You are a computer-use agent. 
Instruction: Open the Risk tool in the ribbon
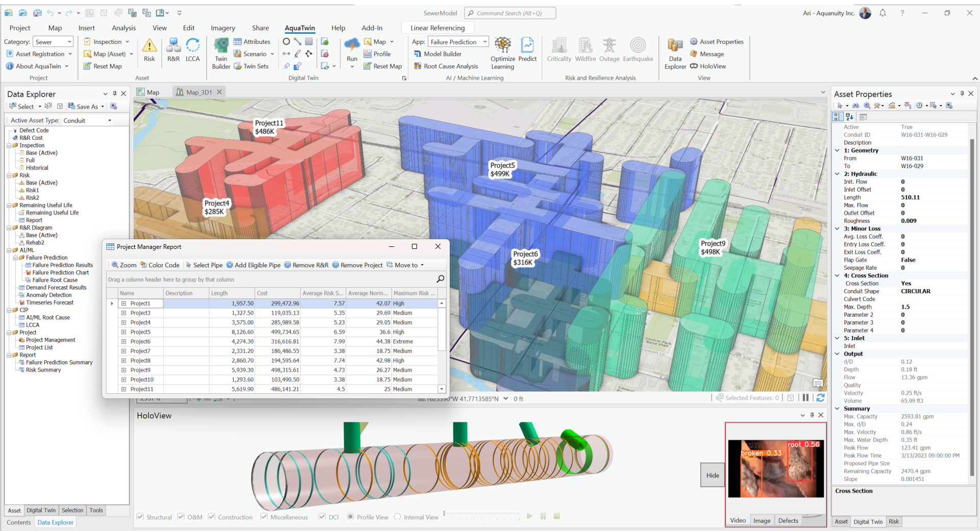click(x=149, y=50)
